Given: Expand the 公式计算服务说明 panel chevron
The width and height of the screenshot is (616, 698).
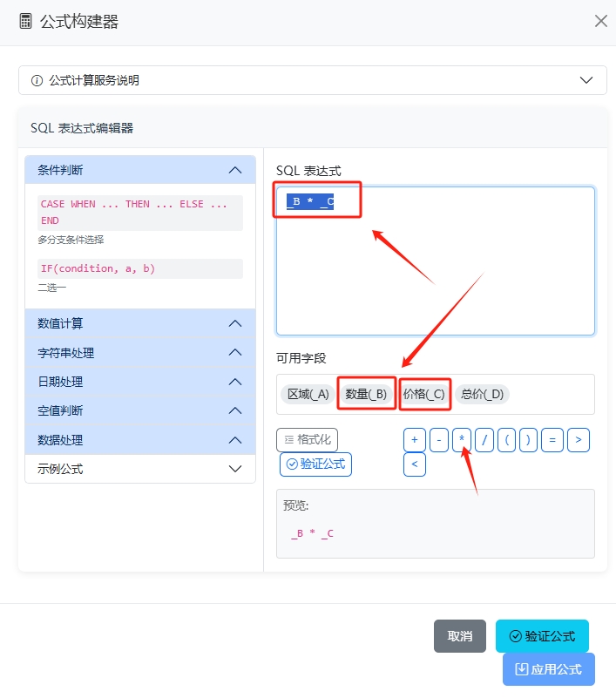Looking at the screenshot, I should (x=586, y=80).
